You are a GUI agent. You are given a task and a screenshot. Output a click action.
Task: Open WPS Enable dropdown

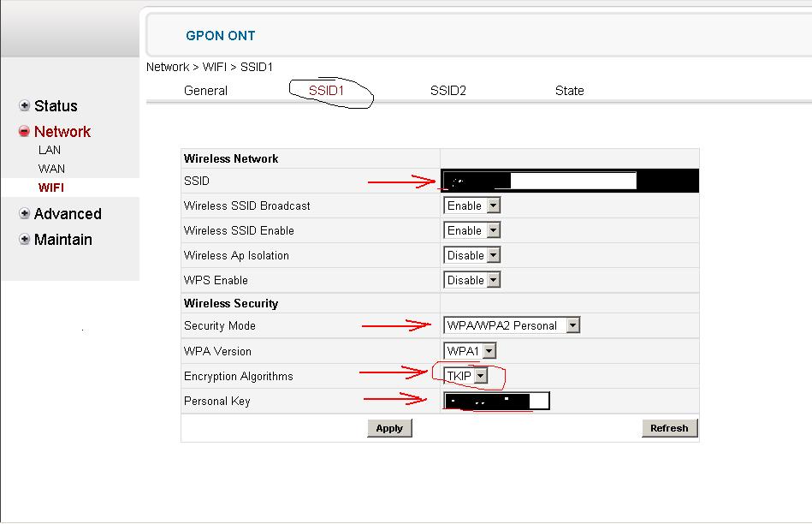tap(471, 281)
